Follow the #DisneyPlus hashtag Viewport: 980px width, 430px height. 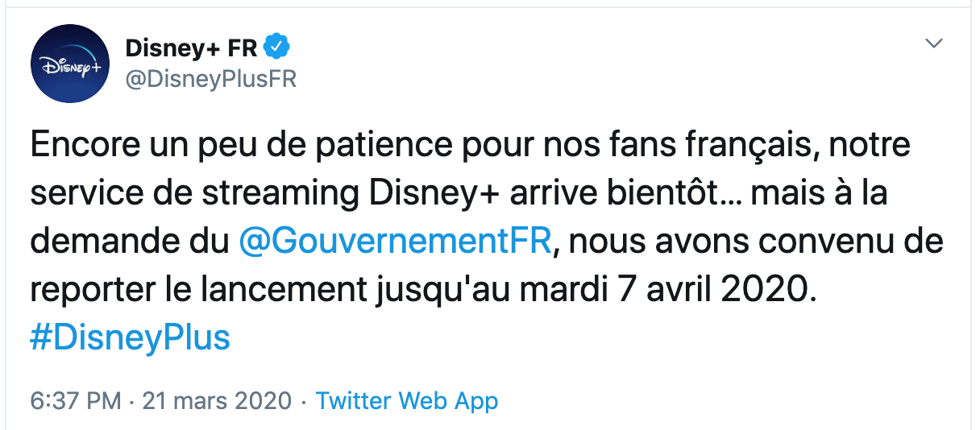tap(130, 337)
